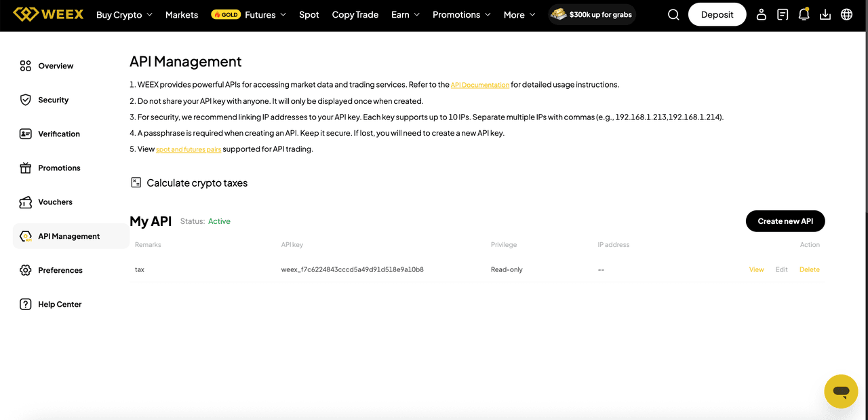The image size is (868, 420).
Task: Click the $300k up for grabs banner
Action: [592, 14]
